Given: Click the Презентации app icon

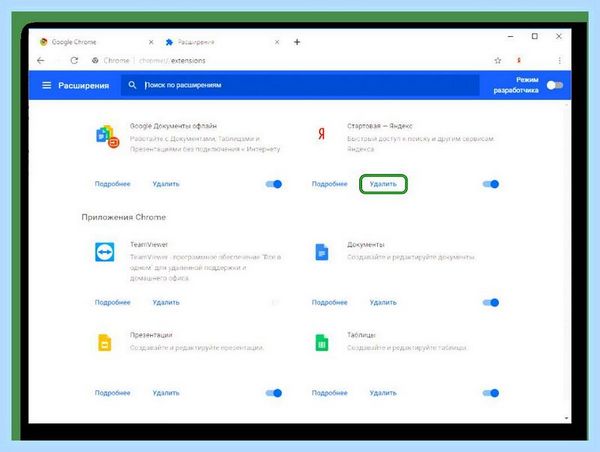Looking at the screenshot, I should (104, 343).
